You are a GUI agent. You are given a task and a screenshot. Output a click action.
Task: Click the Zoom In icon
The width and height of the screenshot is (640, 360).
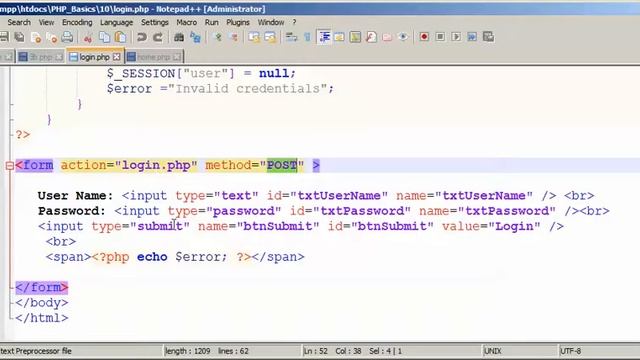[218, 37]
